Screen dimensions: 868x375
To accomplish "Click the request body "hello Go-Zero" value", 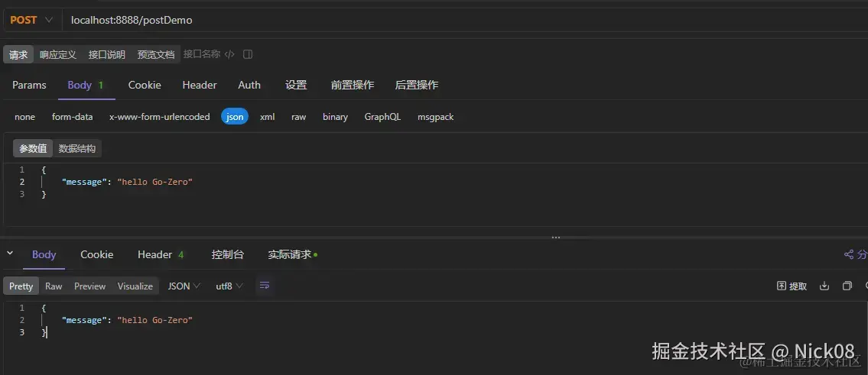I will 155,182.
